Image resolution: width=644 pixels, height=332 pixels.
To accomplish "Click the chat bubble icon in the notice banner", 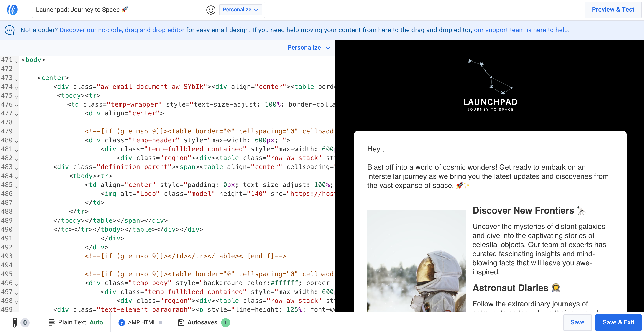I will 10,30.
